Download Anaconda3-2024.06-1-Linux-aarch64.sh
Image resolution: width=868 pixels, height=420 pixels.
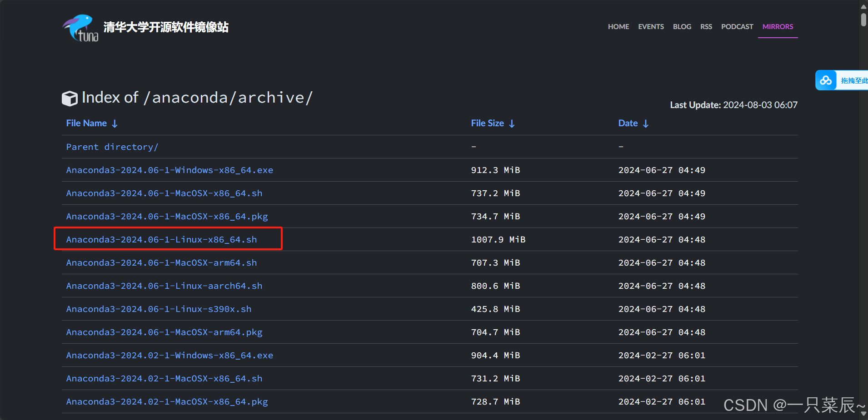[x=164, y=286]
